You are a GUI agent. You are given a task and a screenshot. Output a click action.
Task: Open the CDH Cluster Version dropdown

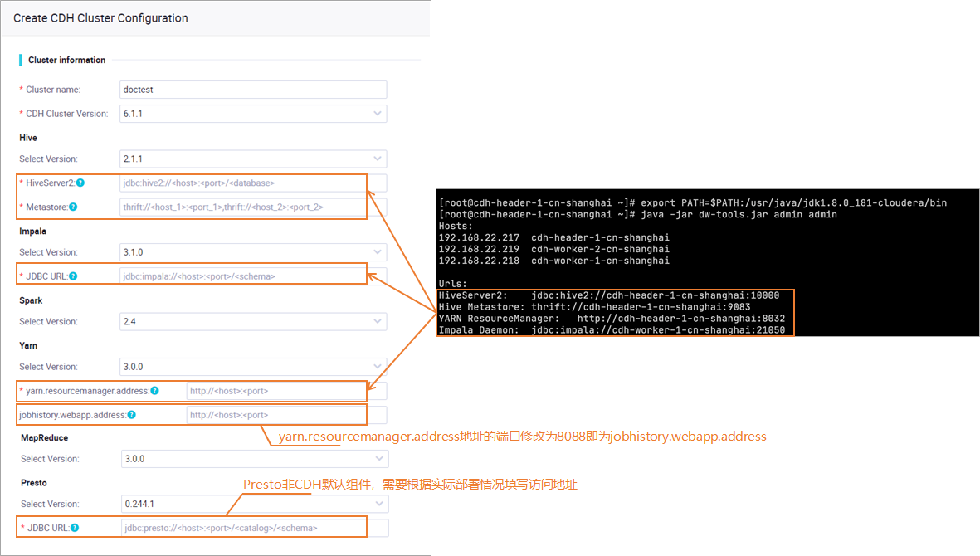(253, 114)
